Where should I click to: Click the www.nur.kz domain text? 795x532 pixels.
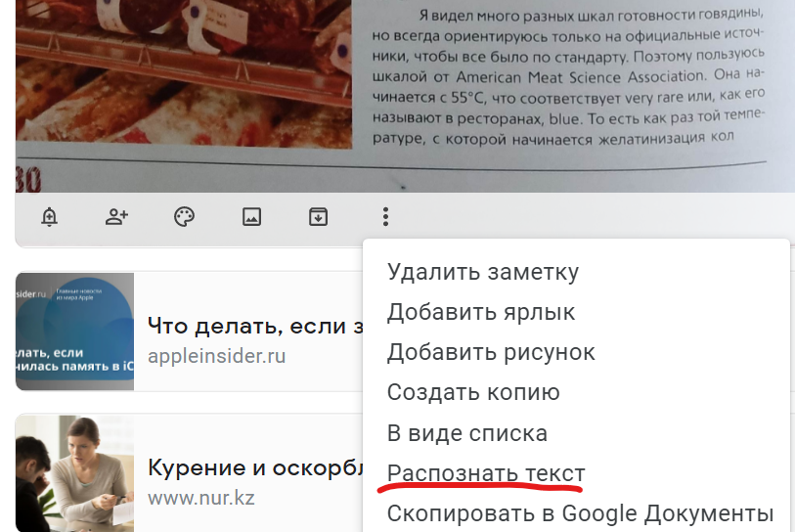point(200,498)
